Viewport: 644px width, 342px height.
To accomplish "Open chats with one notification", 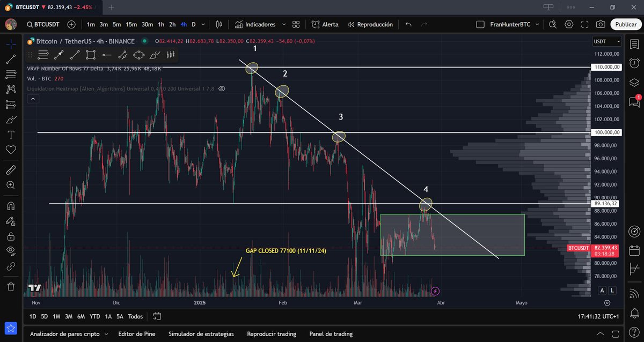I will click(x=634, y=101).
